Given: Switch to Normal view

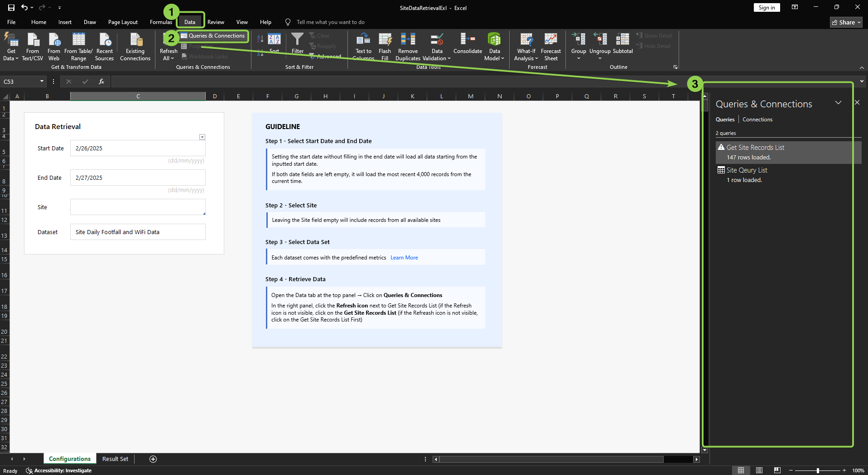Looking at the screenshot, I should (741, 470).
